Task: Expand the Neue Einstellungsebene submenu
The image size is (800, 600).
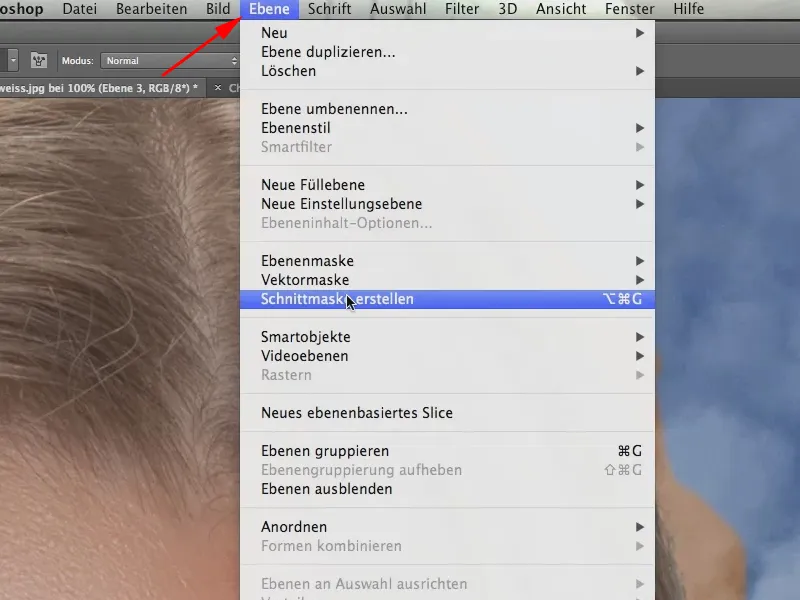Action: click(447, 204)
